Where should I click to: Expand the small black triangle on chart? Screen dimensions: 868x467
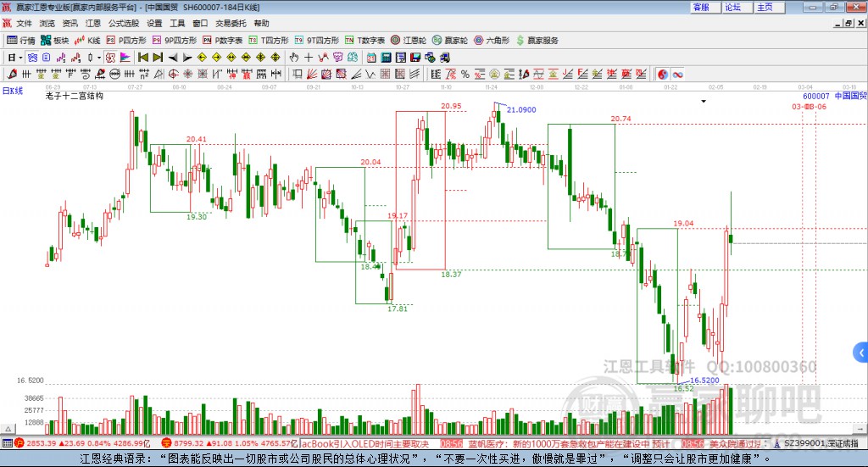click(704, 101)
